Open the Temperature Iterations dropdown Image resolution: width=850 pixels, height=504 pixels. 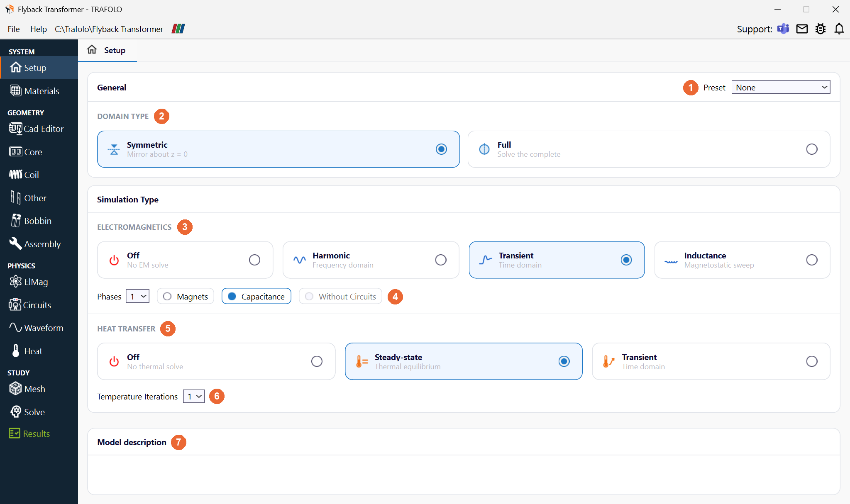tap(194, 397)
